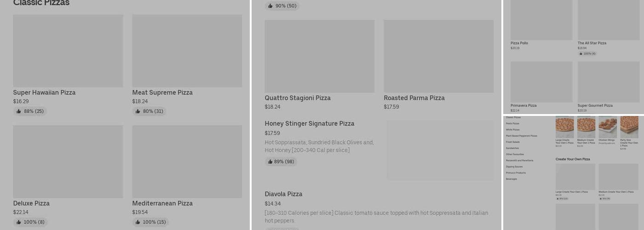
Task: Select Fresh Salads in the category list
Action: (512, 142)
